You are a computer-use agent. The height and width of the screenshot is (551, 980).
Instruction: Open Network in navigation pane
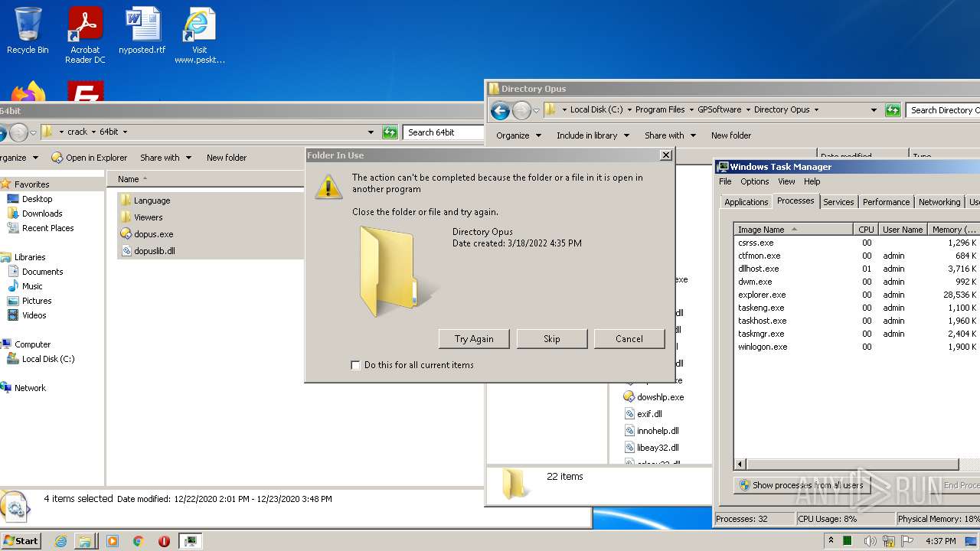30,388
